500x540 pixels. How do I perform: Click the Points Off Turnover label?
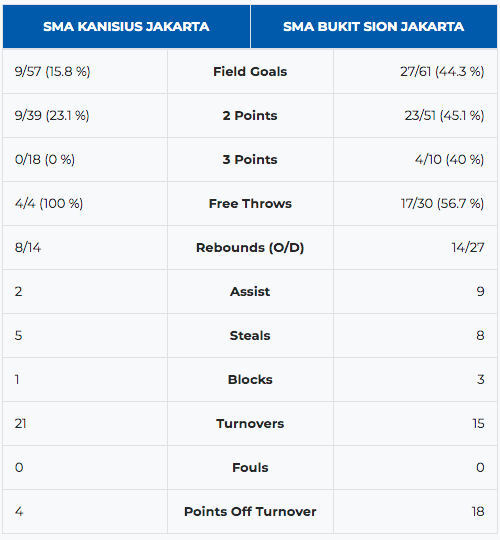click(250, 512)
